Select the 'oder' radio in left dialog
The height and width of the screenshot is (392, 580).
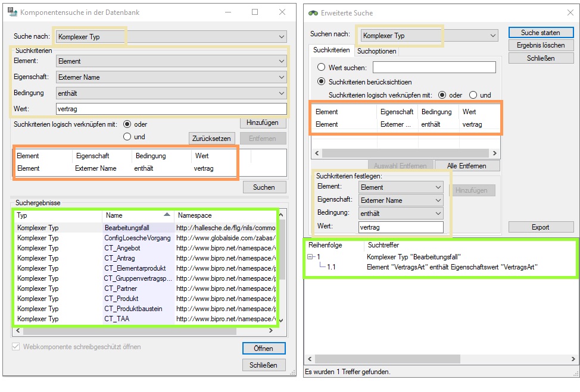tap(127, 124)
